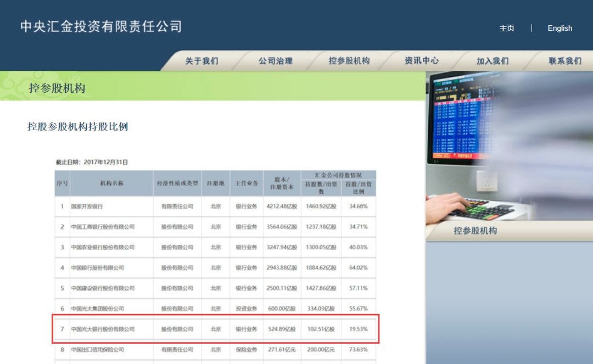The width and height of the screenshot is (593, 364).
Task: Click the 2500.11亿股 capital cell
Action: (282, 288)
